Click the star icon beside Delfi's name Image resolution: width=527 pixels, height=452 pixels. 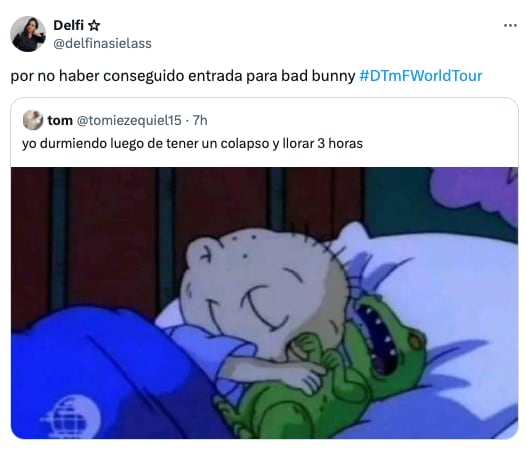click(x=94, y=25)
